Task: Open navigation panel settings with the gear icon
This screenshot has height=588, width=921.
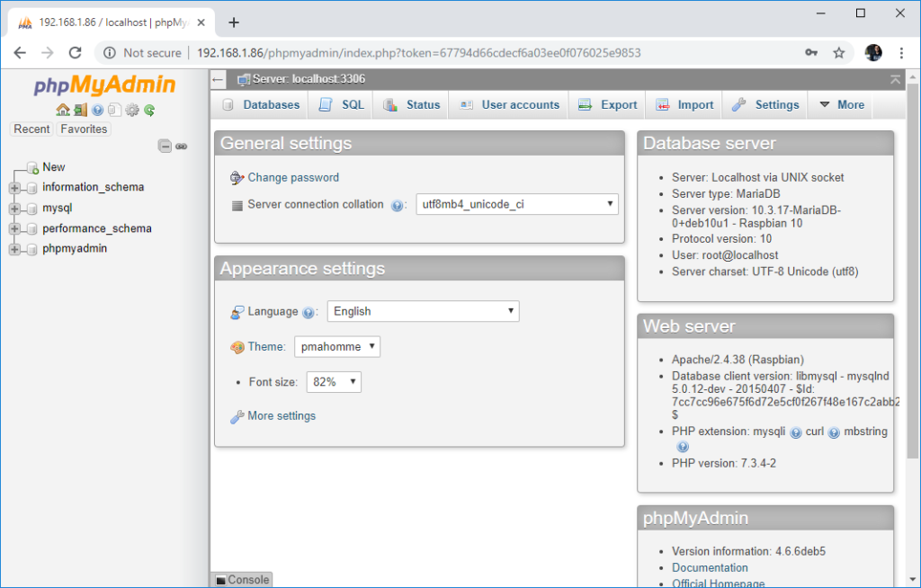Action: coord(132,110)
